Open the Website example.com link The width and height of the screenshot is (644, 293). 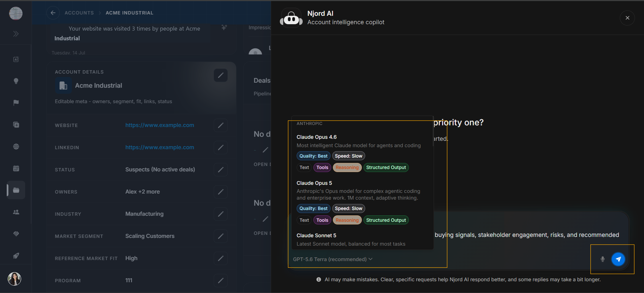(x=160, y=125)
